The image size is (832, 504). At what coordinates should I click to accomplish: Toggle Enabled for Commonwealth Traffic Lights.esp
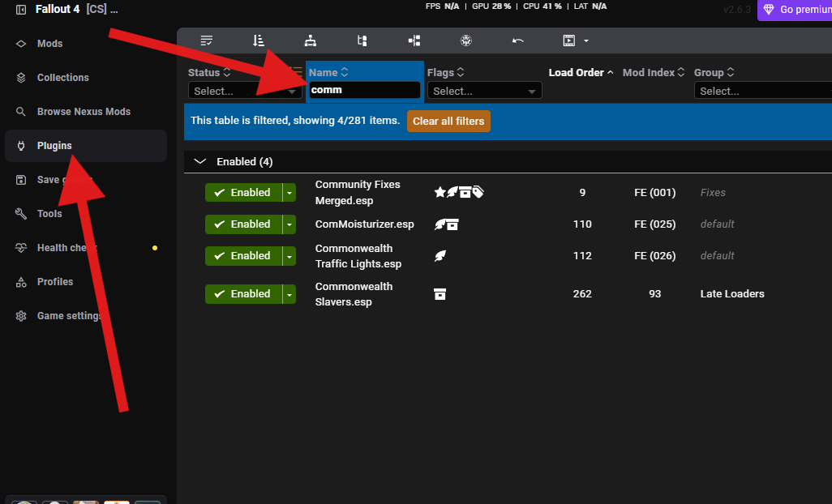pos(244,256)
